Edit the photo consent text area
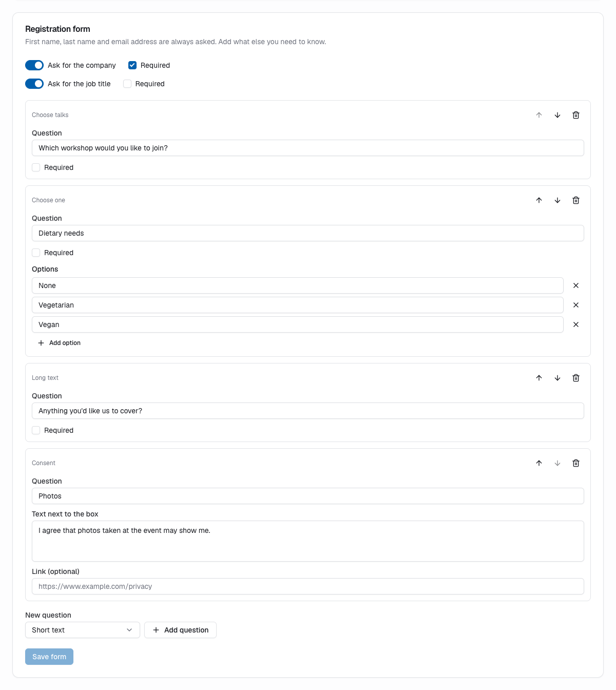616x690 pixels. [308, 541]
